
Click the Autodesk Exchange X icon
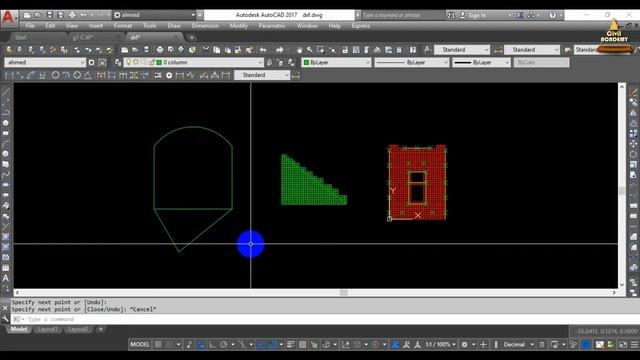tap(520, 15)
